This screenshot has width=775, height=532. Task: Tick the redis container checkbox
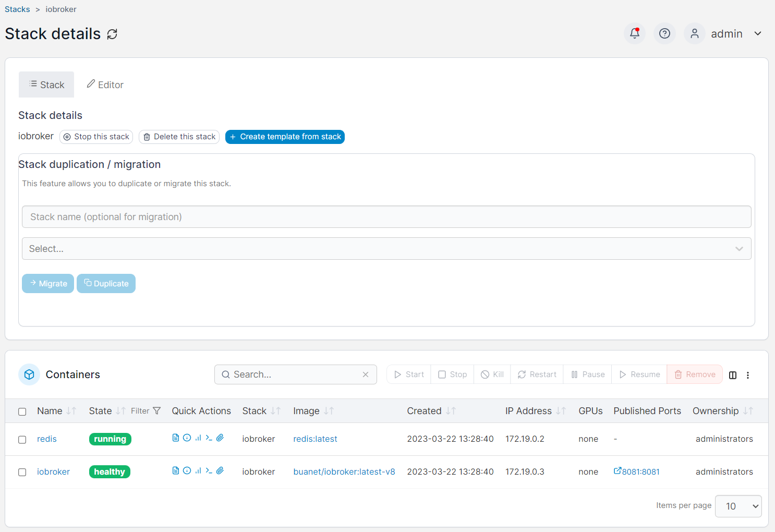pos(22,440)
